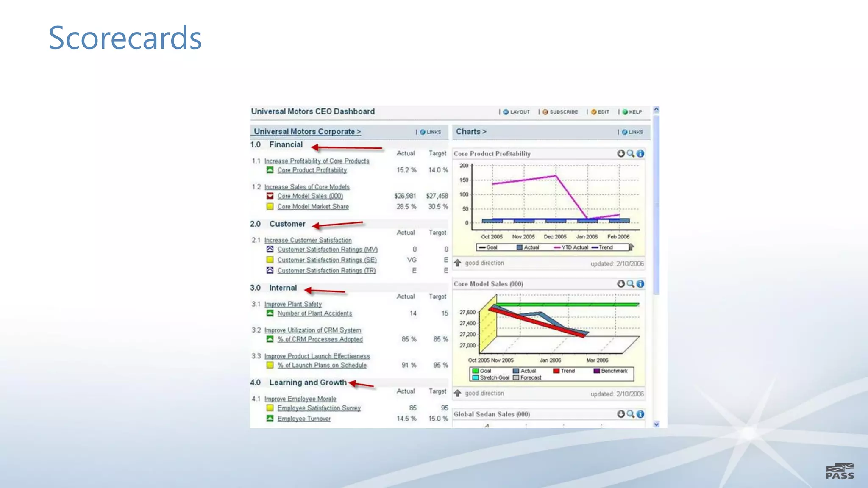Open the Number of Plant Accidents link

point(314,313)
